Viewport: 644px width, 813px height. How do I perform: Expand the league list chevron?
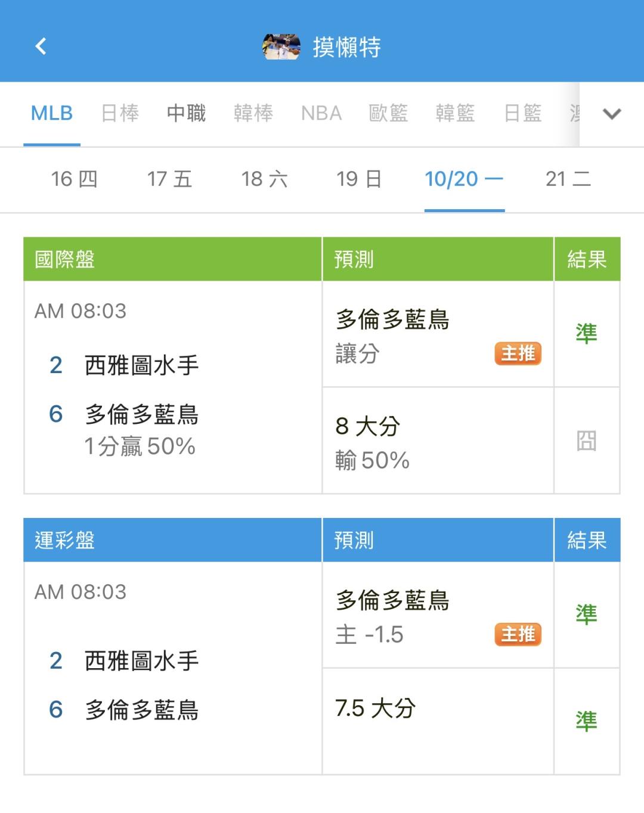coord(612,114)
